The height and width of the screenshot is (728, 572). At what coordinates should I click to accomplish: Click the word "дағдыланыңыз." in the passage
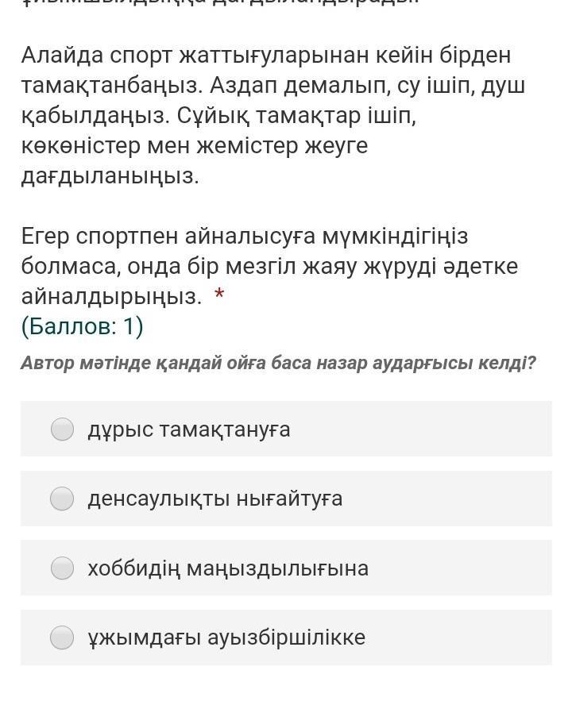pos(110,176)
